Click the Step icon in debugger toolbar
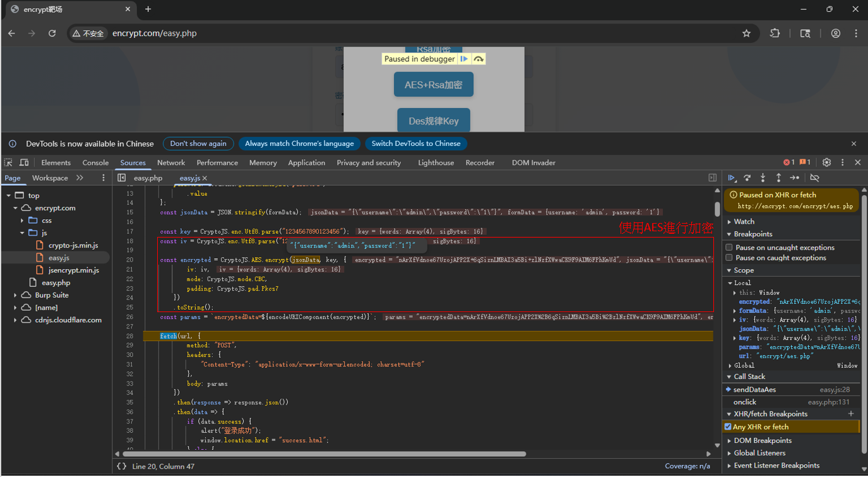The height and width of the screenshot is (477, 868). coord(795,178)
